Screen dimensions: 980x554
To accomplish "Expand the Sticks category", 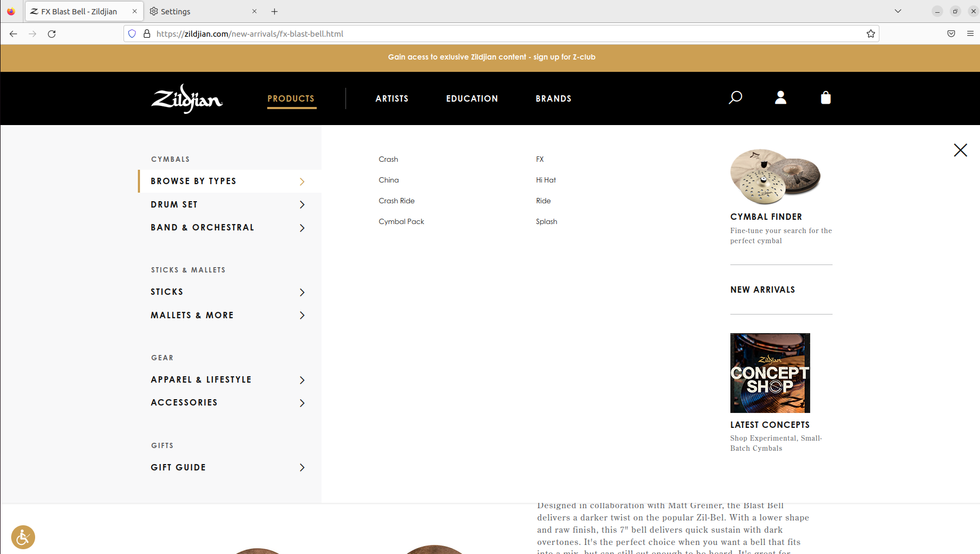I will tap(167, 292).
